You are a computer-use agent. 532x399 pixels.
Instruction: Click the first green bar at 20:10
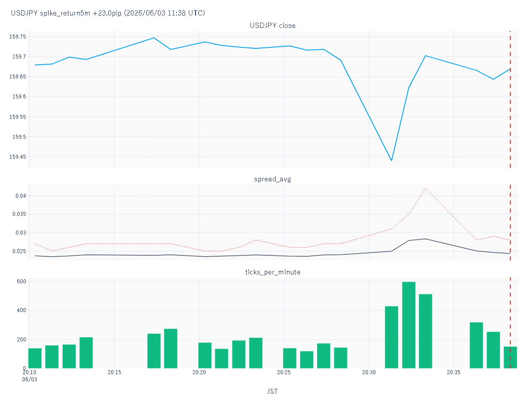pyautogui.click(x=35, y=358)
